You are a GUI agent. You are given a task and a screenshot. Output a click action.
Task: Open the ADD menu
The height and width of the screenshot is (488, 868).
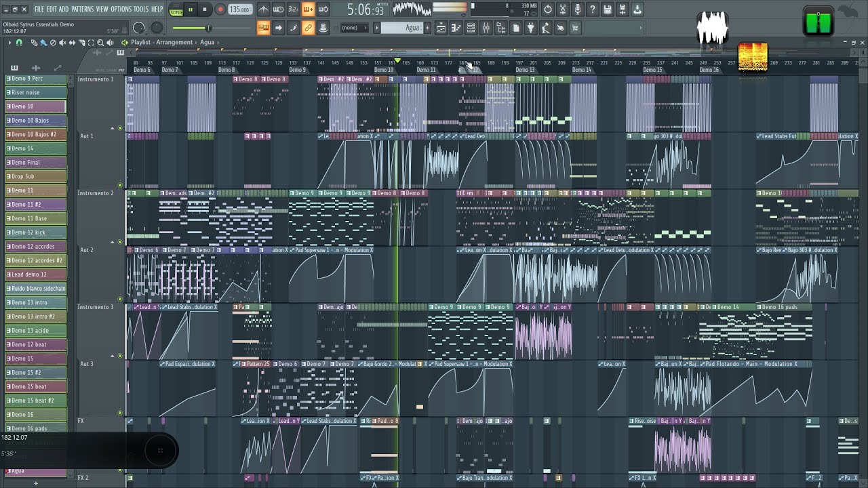[64, 9]
